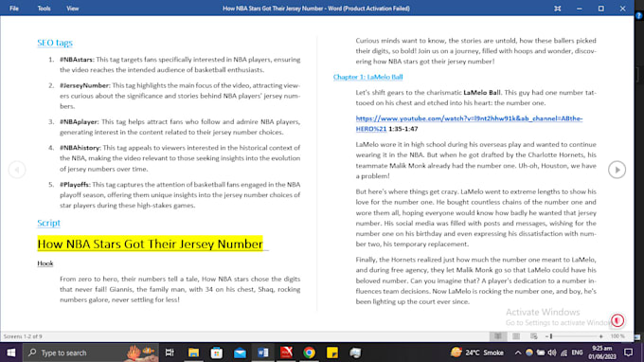Open Mail app from taskbar

pyautogui.click(x=240, y=353)
